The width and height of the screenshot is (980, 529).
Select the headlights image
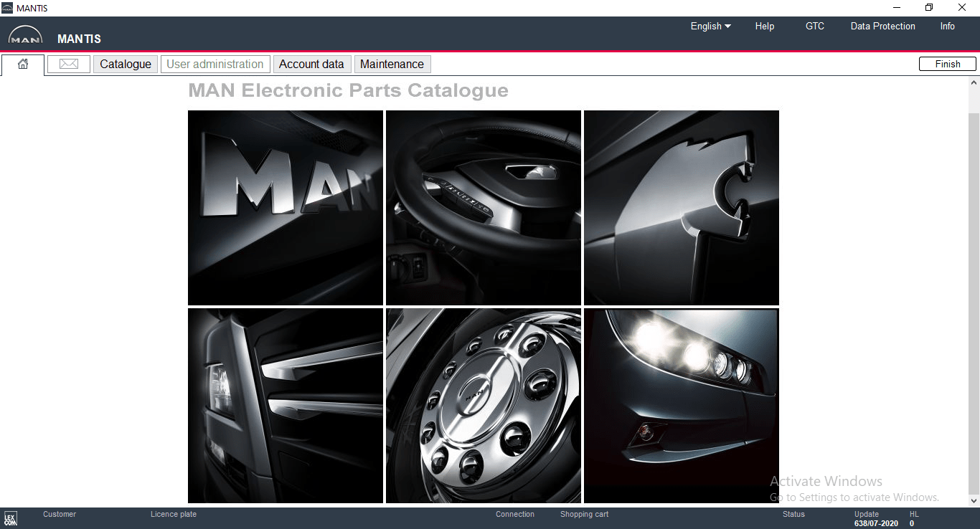(682, 406)
